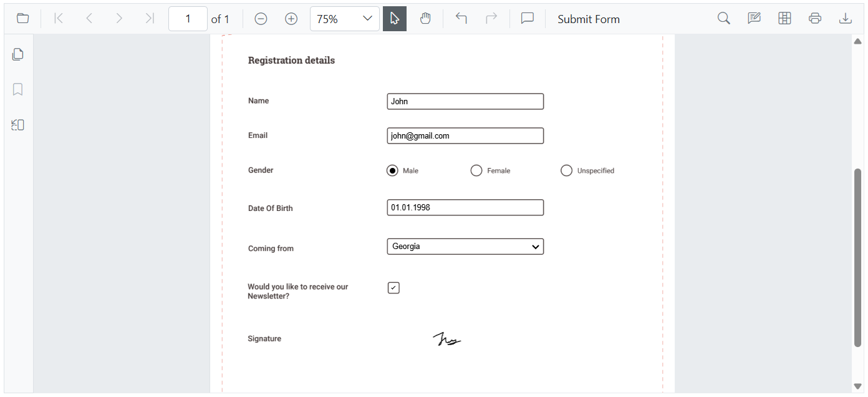This screenshot has height=397, width=868.
Task: Click the scrollbar up arrow
Action: [x=857, y=41]
